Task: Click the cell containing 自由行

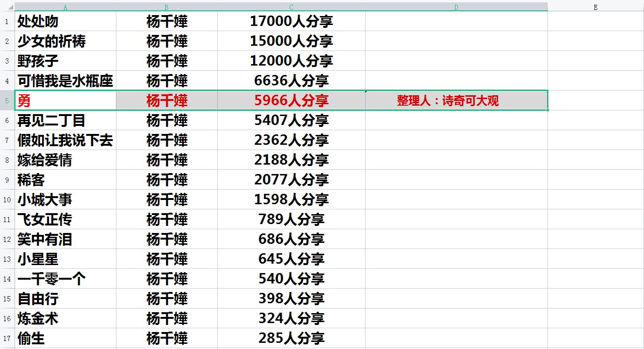Action: point(65,299)
